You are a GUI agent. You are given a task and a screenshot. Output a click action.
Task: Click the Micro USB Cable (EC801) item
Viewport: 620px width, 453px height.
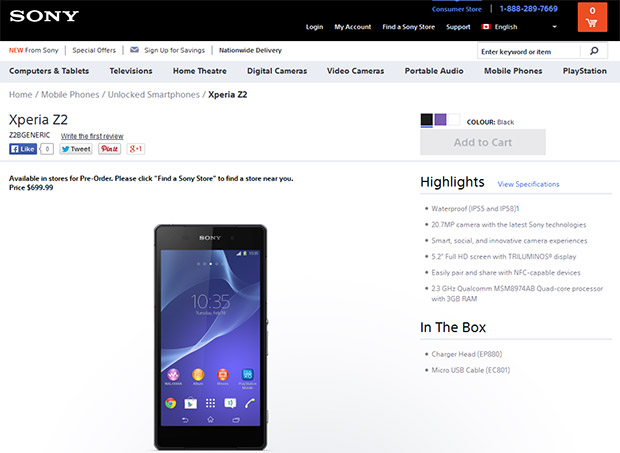tap(471, 370)
